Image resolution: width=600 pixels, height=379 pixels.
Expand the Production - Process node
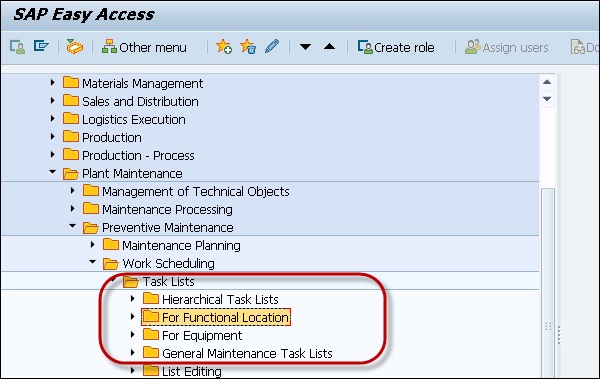[52, 154]
